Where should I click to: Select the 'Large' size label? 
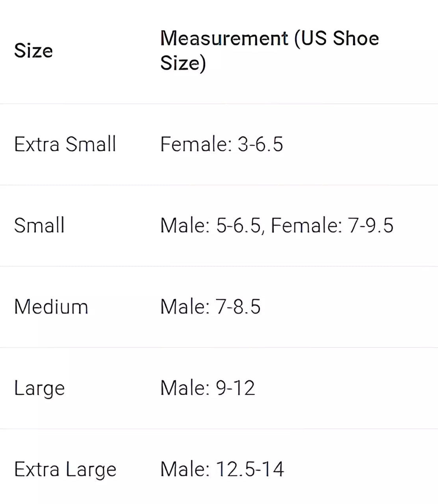point(39,388)
